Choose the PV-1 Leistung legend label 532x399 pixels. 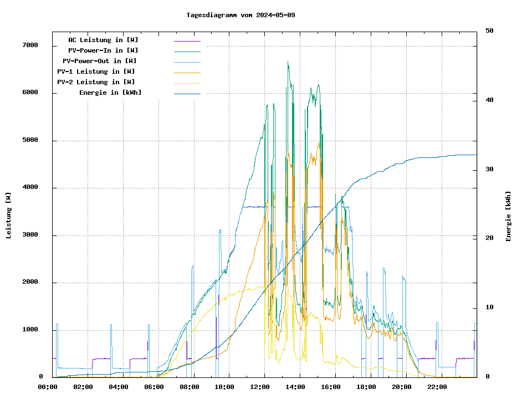tap(96, 71)
